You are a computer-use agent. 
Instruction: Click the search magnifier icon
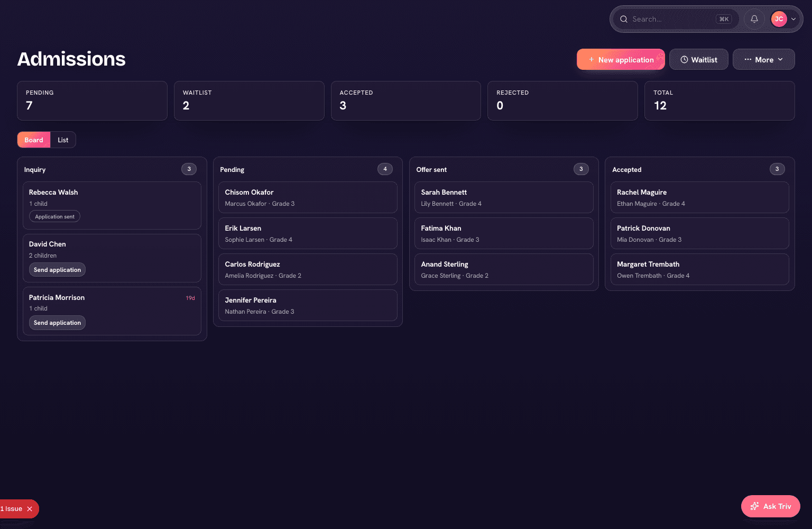pos(624,19)
